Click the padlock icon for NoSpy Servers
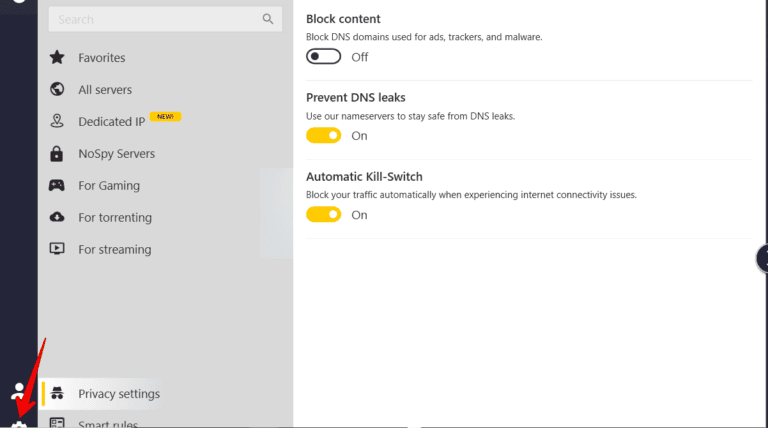Viewport: 768px width, 428px height. [x=57, y=154]
